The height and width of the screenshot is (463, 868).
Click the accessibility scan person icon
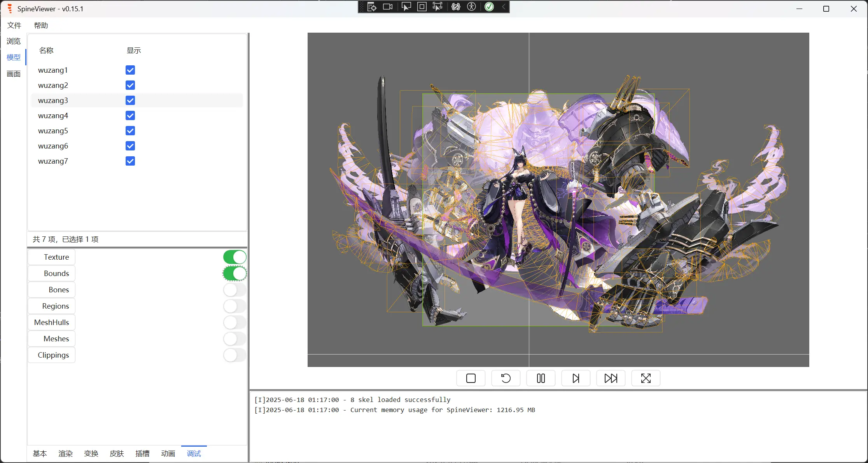pyautogui.click(x=471, y=7)
